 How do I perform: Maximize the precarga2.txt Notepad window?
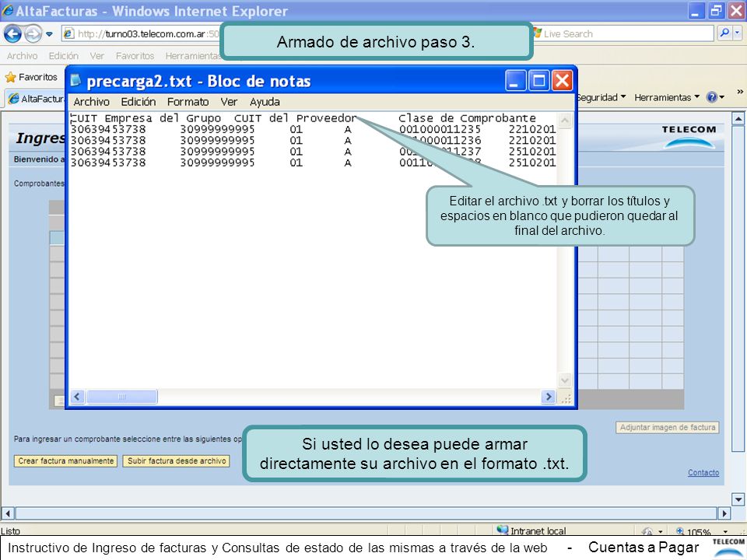pos(538,80)
